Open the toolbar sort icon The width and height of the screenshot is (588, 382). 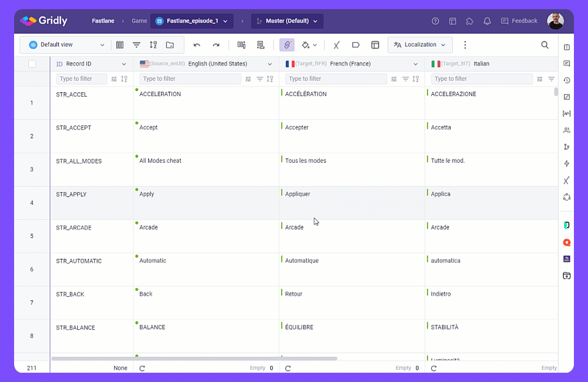pyautogui.click(x=153, y=45)
